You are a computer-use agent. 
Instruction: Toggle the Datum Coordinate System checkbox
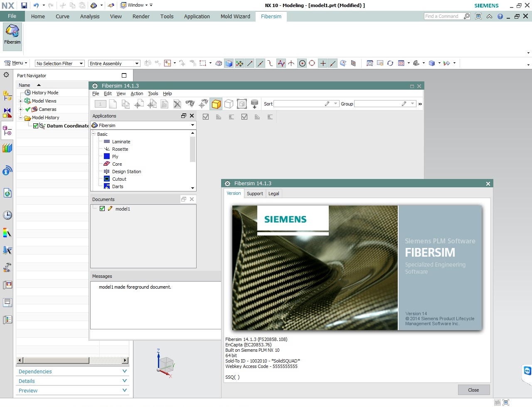click(x=36, y=126)
